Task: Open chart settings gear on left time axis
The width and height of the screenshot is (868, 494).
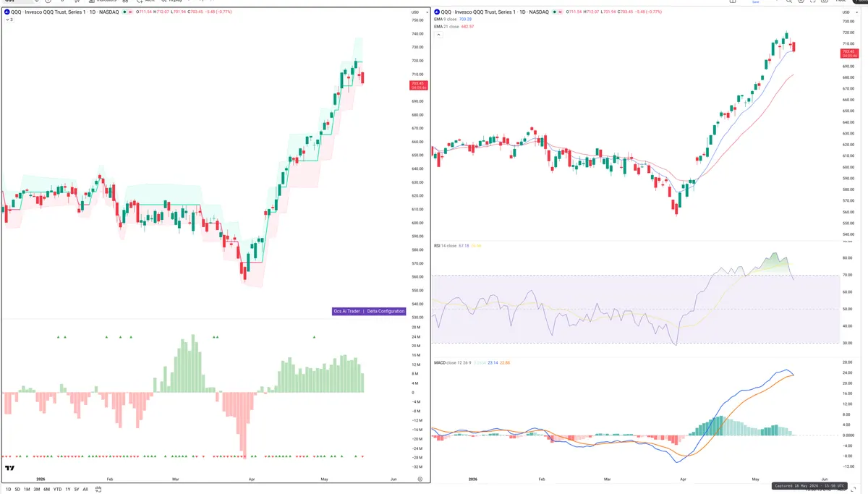Action: pyautogui.click(x=420, y=479)
